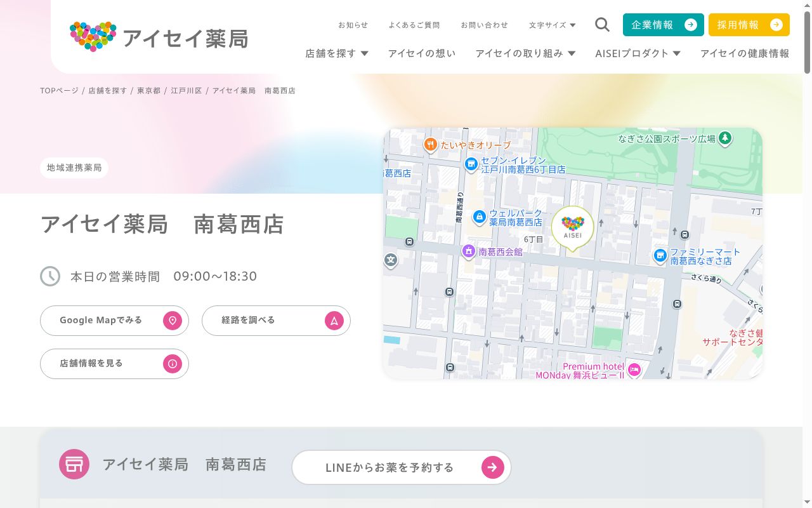The height and width of the screenshot is (508, 812).
Task: Click the Premium hotel MONday marker icon
Action: pos(634,369)
